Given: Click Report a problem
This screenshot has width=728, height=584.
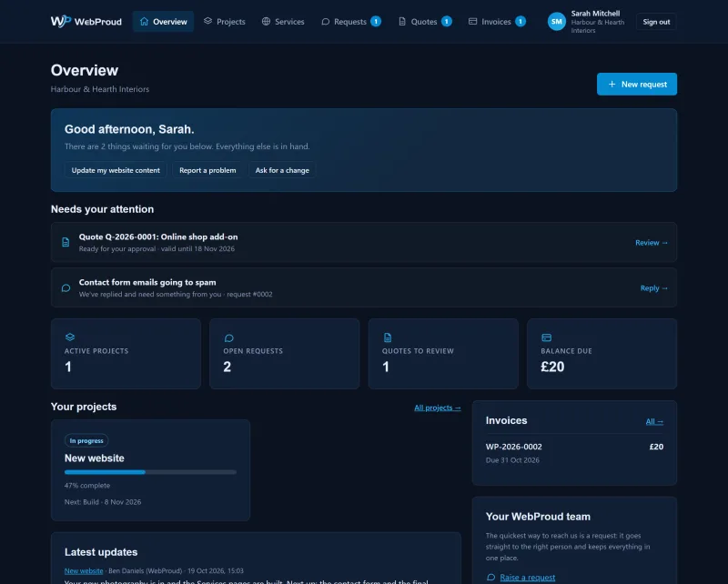Looking at the screenshot, I should pyautogui.click(x=207, y=170).
